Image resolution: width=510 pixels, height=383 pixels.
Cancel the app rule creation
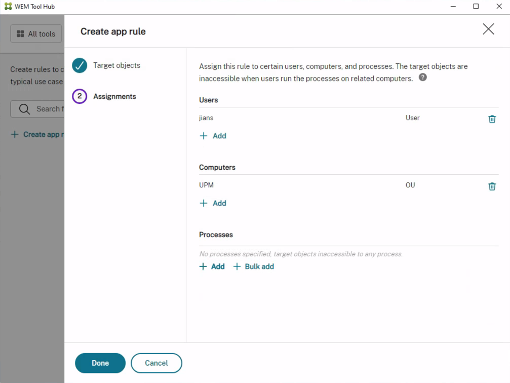(x=156, y=363)
